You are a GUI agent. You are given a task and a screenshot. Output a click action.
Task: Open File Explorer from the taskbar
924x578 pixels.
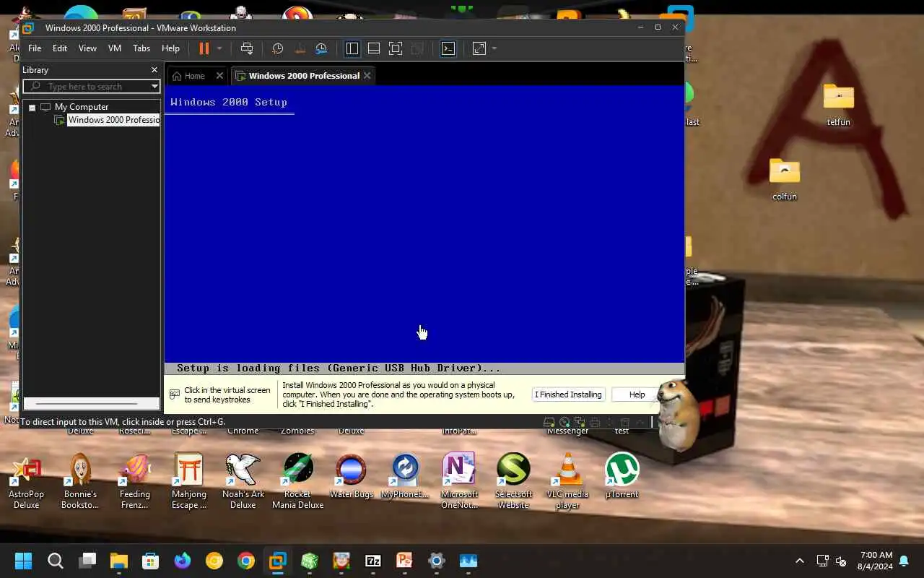119,561
